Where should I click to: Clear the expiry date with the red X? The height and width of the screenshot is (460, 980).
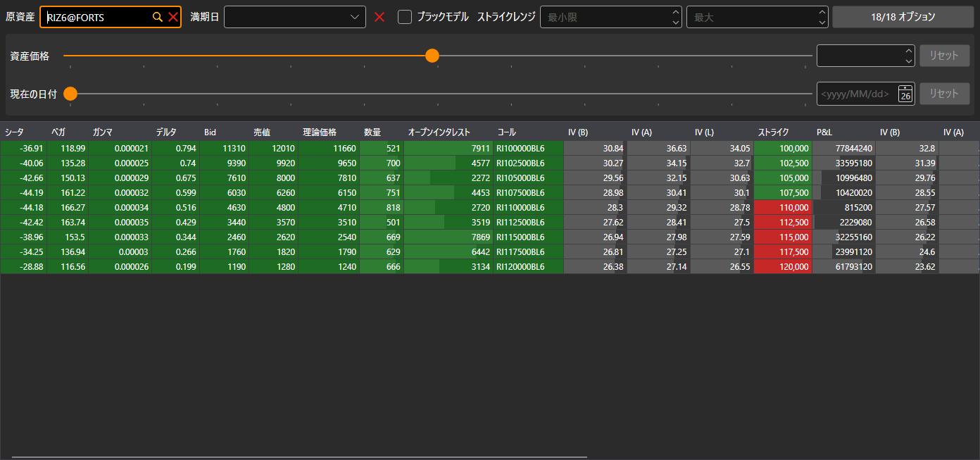[x=379, y=17]
